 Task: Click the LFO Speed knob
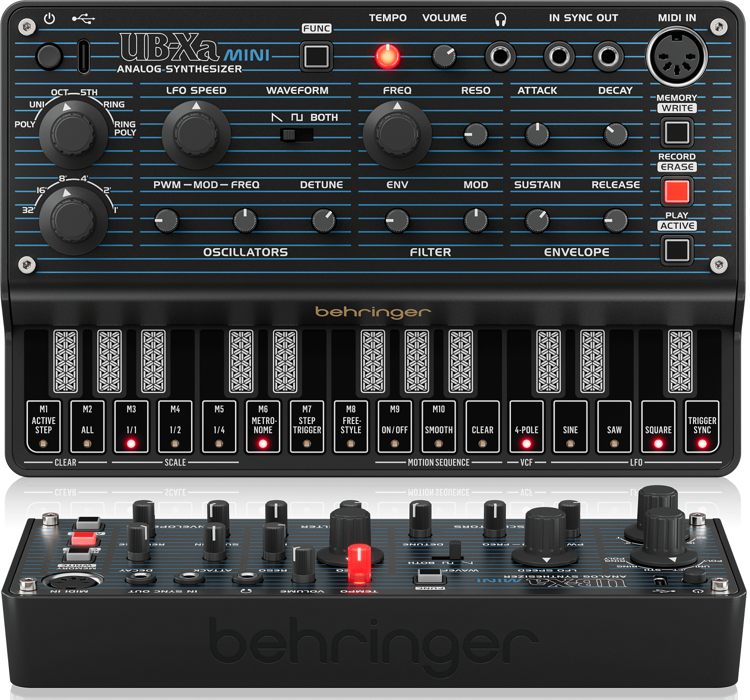(196, 134)
